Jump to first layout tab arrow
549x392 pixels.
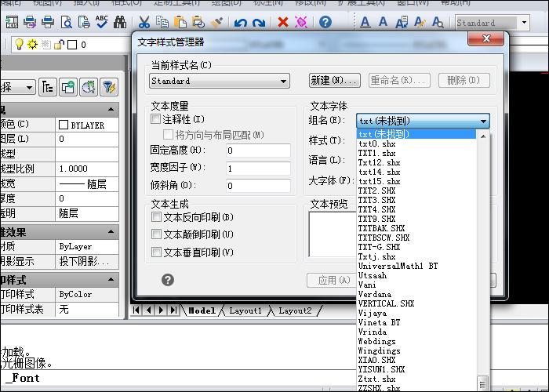[x=136, y=310]
